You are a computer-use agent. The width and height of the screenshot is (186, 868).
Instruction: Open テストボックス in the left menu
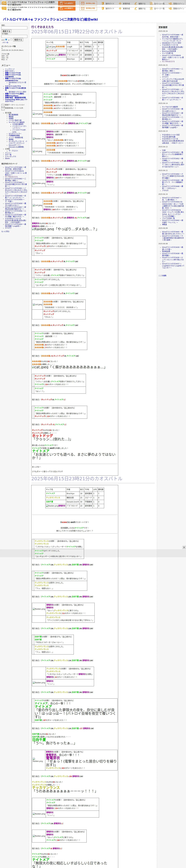coord(10,156)
